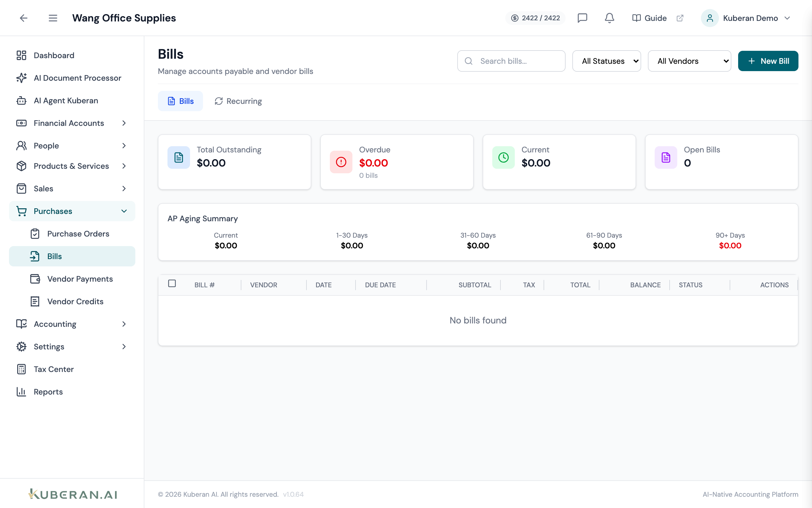Click the BILL # column header
Viewport: 812px width, 508px height.
tap(204, 285)
